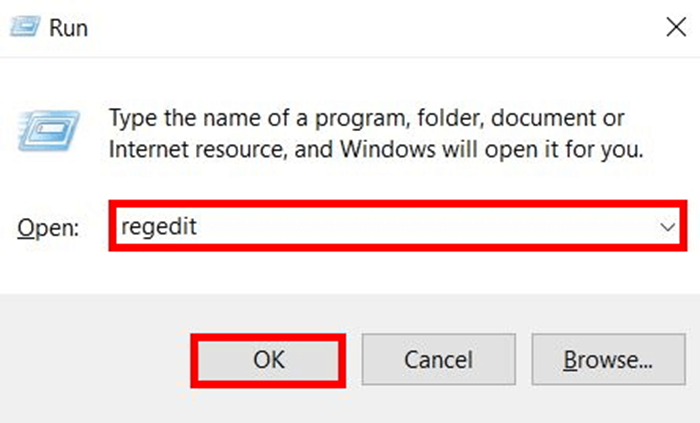Screen dimensions: 700x423
Task: Click gray footer area left of OK
Action: [x=95, y=358]
